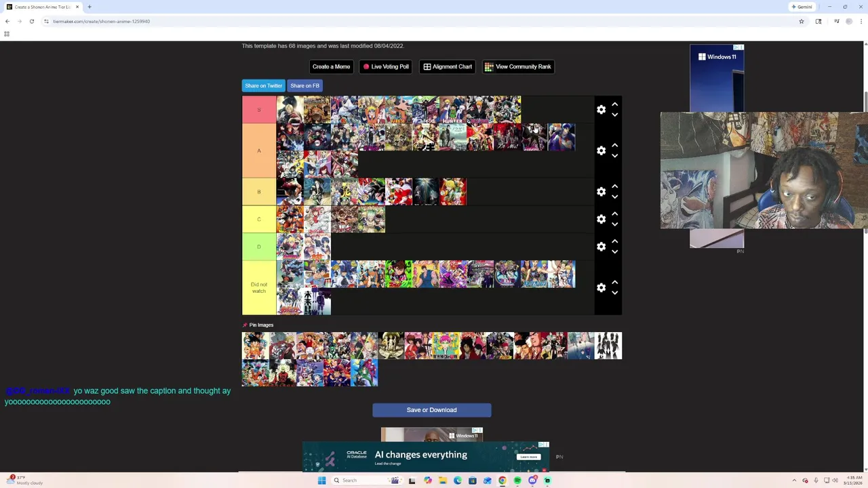This screenshot has height=488, width=868.
Task: Click the taskbar Search box
Action: pyautogui.click(x=366, y=481)
